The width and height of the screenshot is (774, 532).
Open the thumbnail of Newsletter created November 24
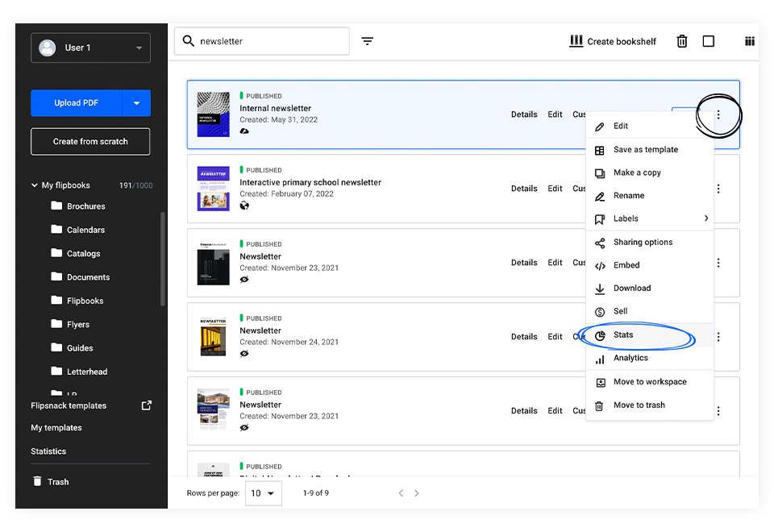(213, 337)
